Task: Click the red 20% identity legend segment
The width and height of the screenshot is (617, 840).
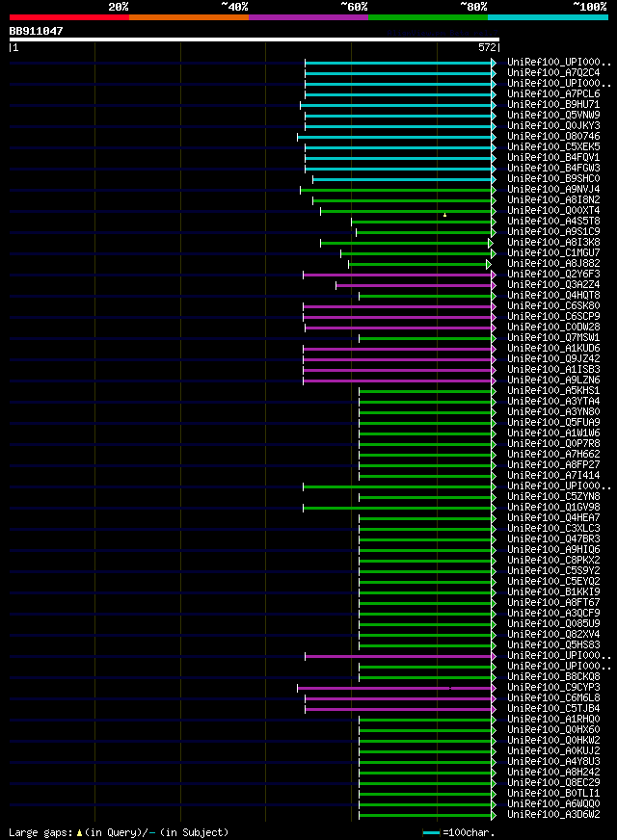Action: pos(69,17)
